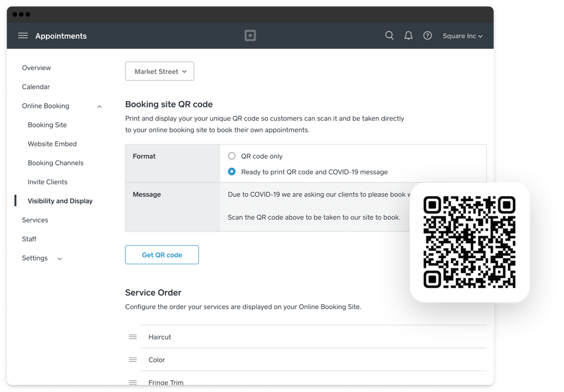Select the QR code only option
Viewport: 564px width, 392px height.
tap(232, 156)
